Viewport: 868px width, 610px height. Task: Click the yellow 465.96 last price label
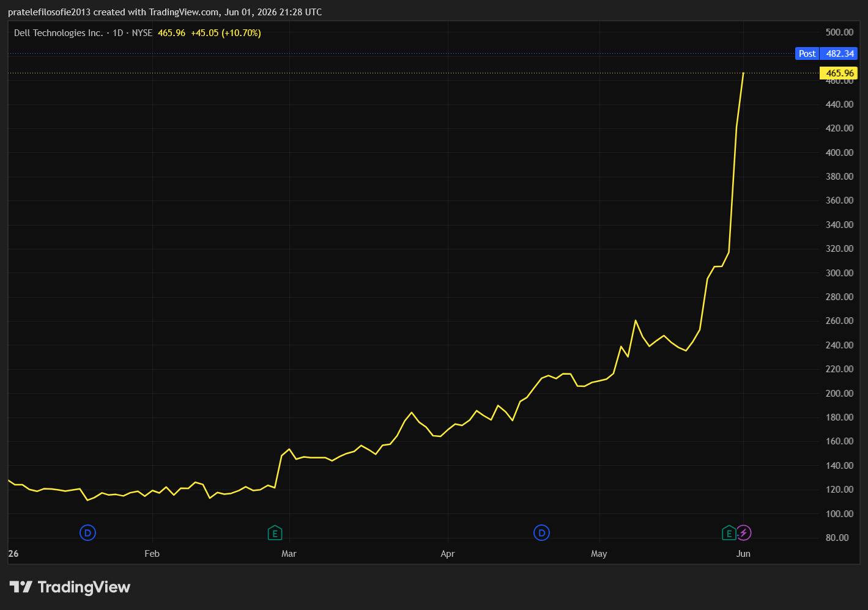point(839,73)
